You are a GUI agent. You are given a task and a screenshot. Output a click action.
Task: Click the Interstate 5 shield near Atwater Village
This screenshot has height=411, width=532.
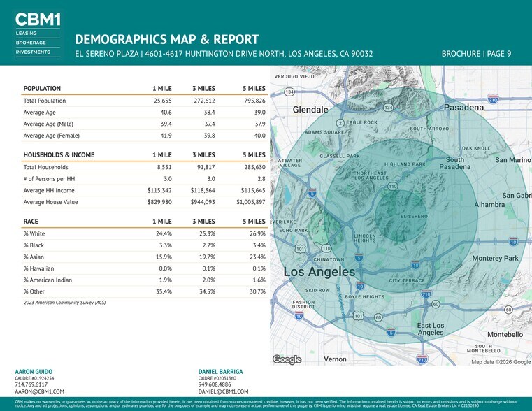(312, 193)
